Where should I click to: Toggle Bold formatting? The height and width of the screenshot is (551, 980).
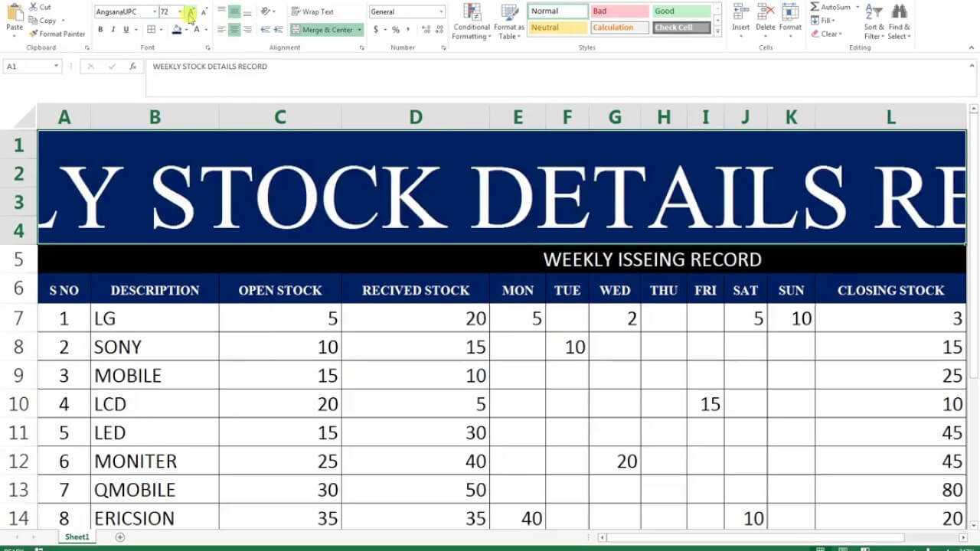(100, 30)
